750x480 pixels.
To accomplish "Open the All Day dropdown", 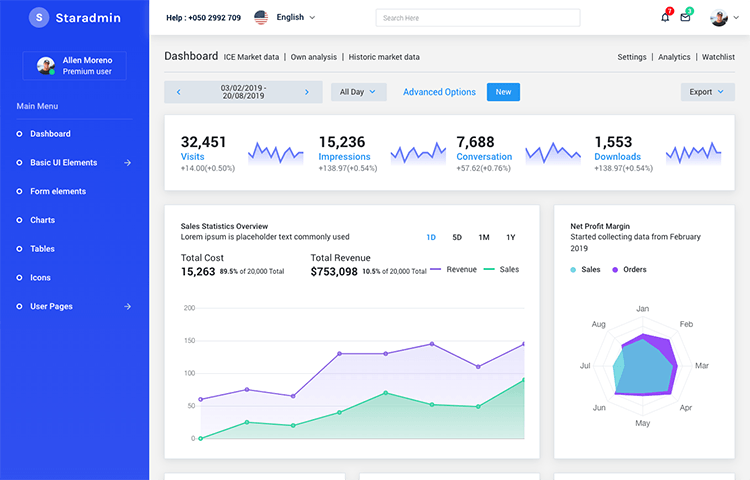I will click(x=359, y=92).
